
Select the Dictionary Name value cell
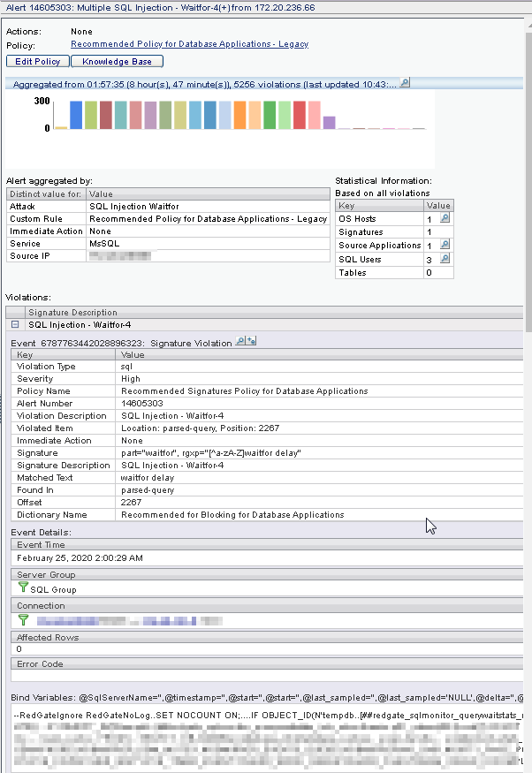click(x=232, y=515)
